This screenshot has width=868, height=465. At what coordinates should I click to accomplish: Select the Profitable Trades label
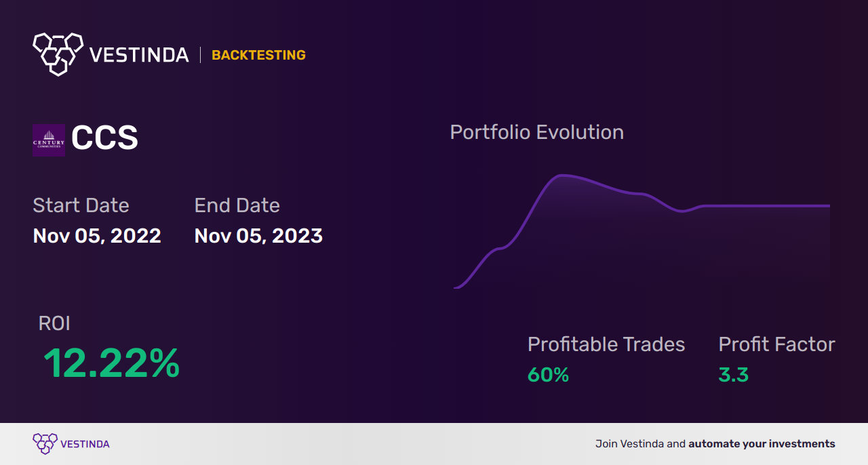click(606, 344)
